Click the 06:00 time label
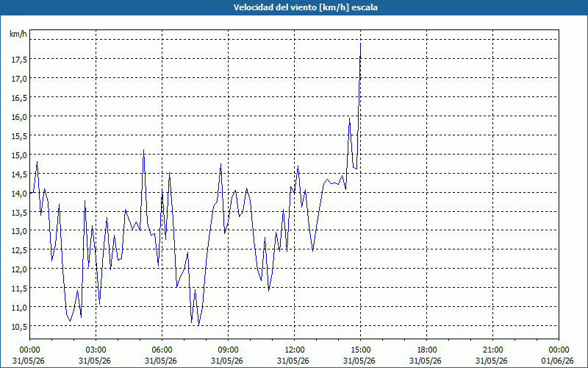Image resolution: width=588 pixels, height=368 pixels. (x=161, y=350)
